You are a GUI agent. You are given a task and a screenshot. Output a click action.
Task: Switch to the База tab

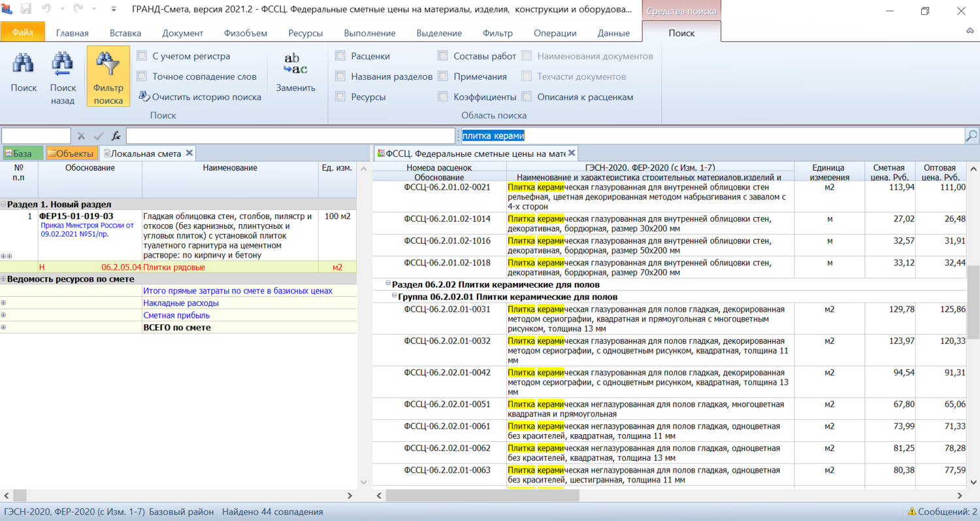tap(22, 154)
